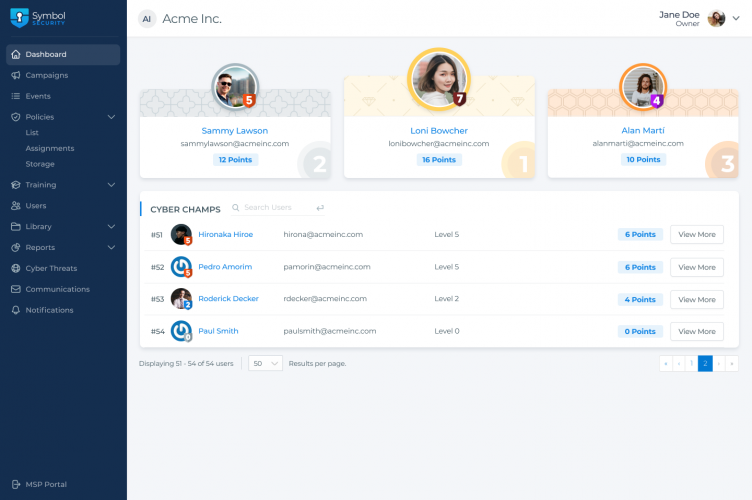The width and height of the screenshot is (752, 500).
Task: Collapse the Policies menu chevron
Action: pos(111,117)
